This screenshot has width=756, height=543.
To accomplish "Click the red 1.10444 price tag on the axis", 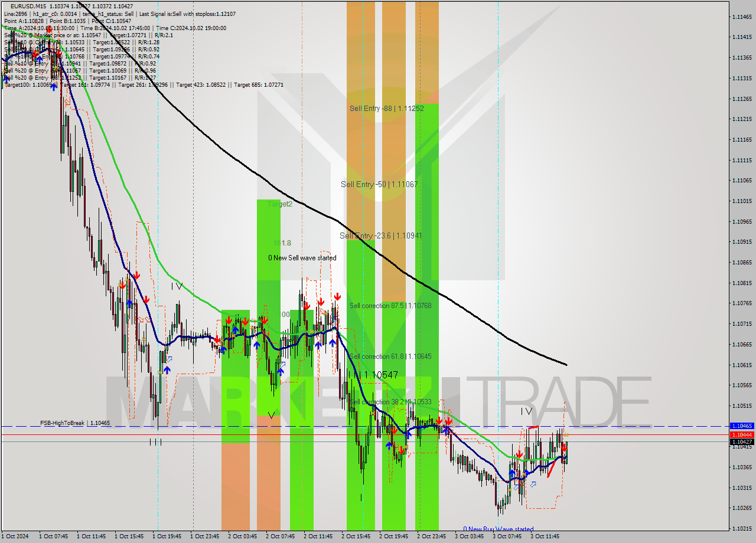I will 742,434.
